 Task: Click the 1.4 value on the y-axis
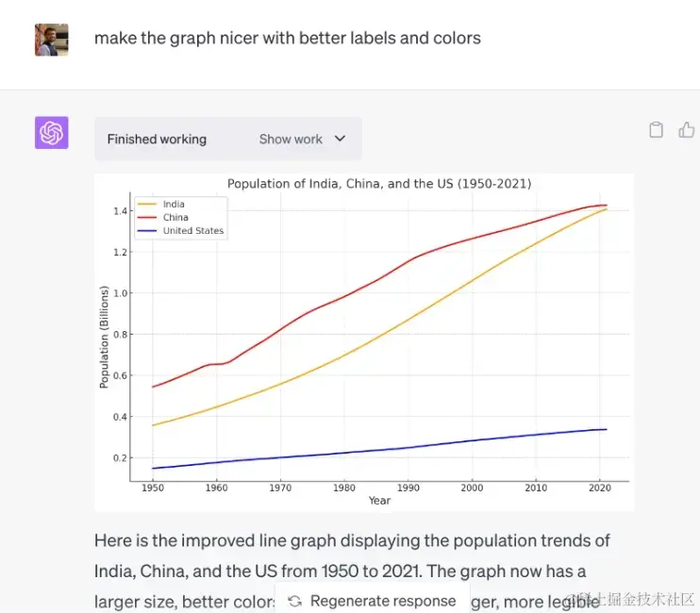tap(121, 210)
